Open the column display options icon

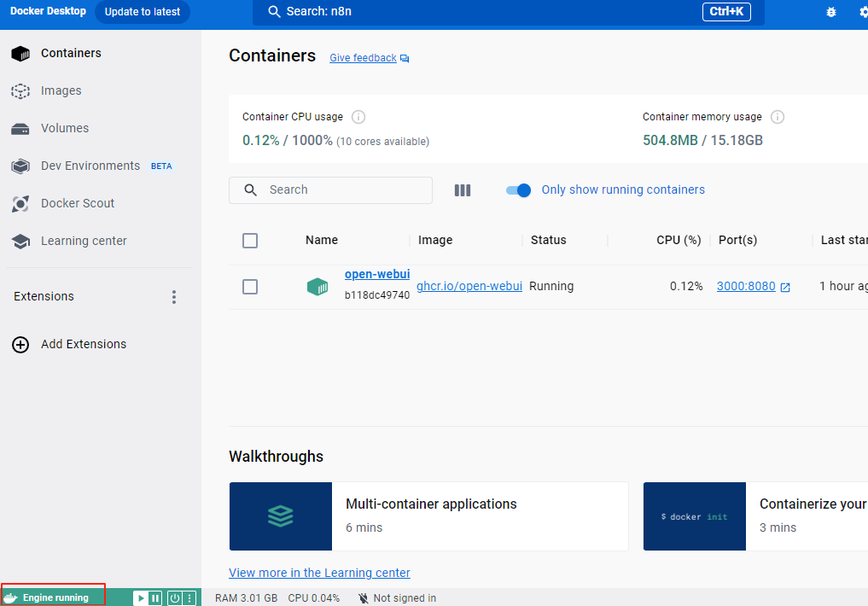463,190
